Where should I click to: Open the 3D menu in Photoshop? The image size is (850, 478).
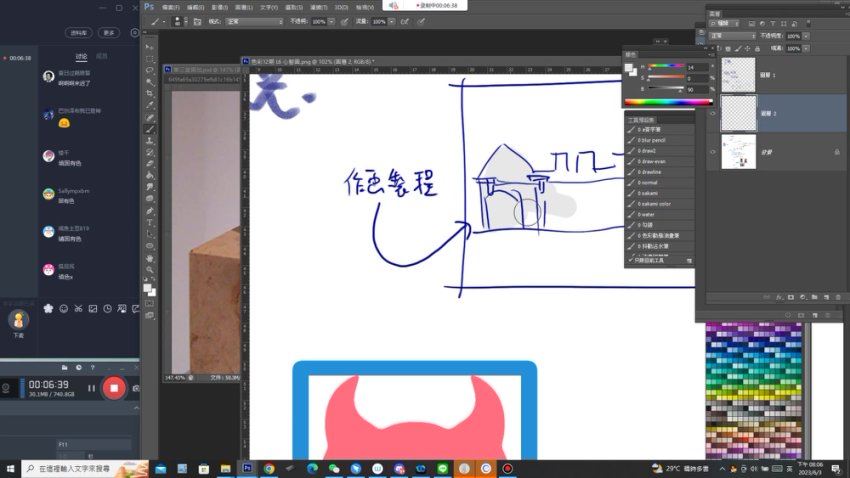[342, 7]
